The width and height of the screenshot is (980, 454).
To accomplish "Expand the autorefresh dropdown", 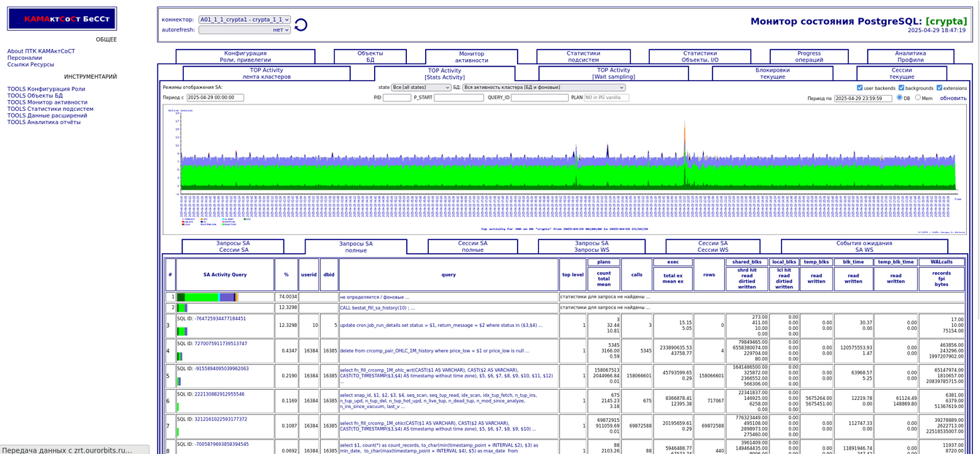I will 244,30.
